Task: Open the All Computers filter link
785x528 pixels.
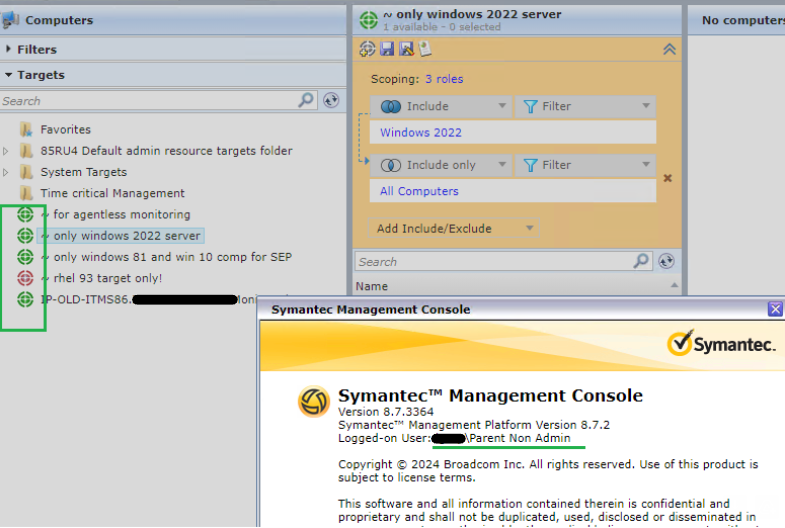Action: [x=419, y=191]
